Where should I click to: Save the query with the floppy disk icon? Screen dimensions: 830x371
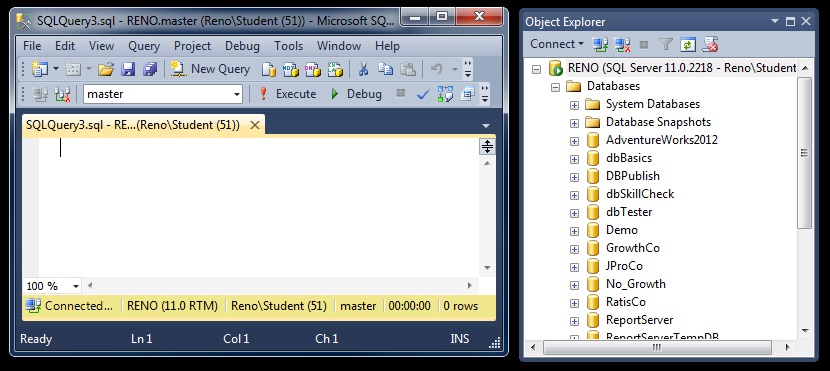(x=128, y=69)
